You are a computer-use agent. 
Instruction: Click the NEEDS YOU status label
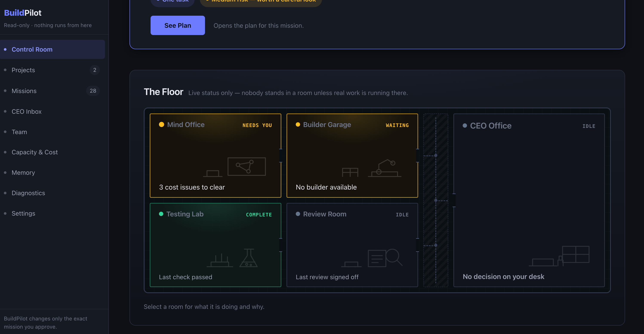click(x=257, y=125)
